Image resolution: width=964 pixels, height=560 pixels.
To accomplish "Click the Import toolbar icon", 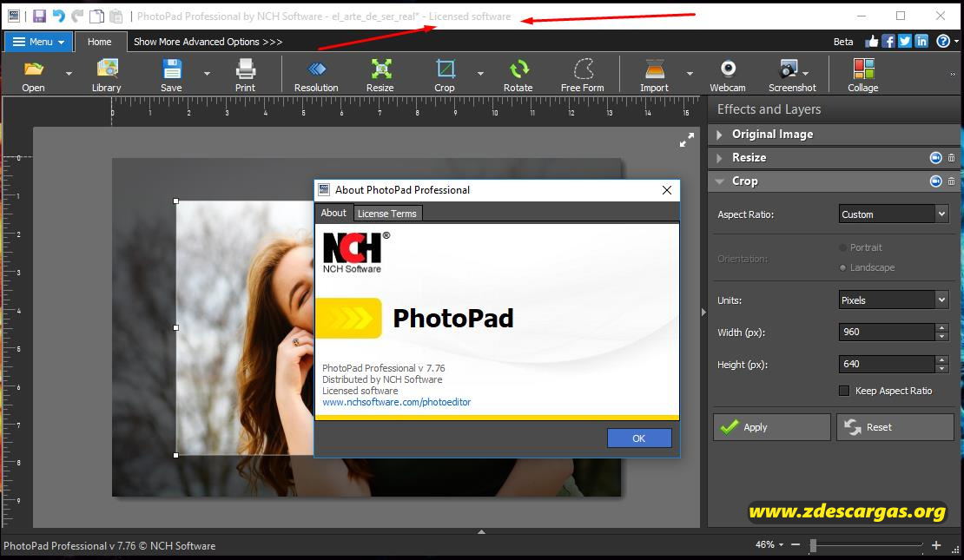I will (654, 76).
